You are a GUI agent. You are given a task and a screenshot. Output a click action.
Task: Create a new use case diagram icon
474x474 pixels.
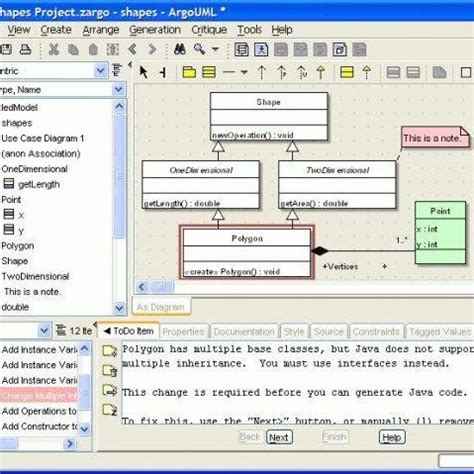pos(261,50)
